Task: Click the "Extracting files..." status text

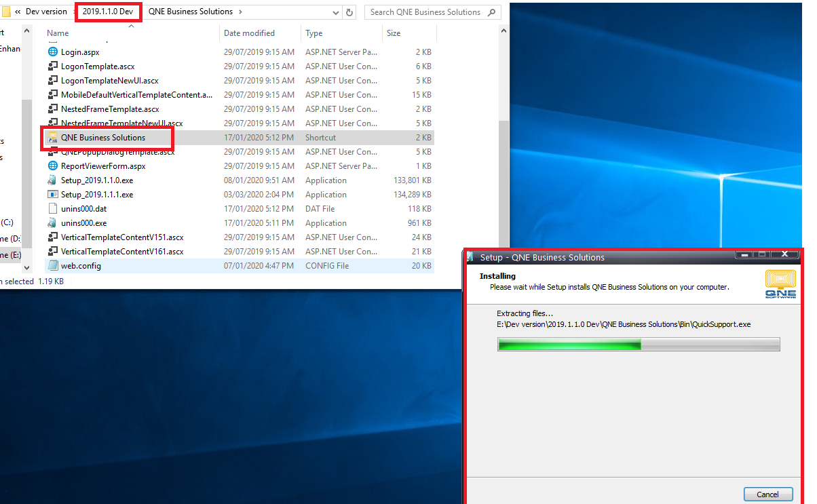Action: (x=525, y=313)
